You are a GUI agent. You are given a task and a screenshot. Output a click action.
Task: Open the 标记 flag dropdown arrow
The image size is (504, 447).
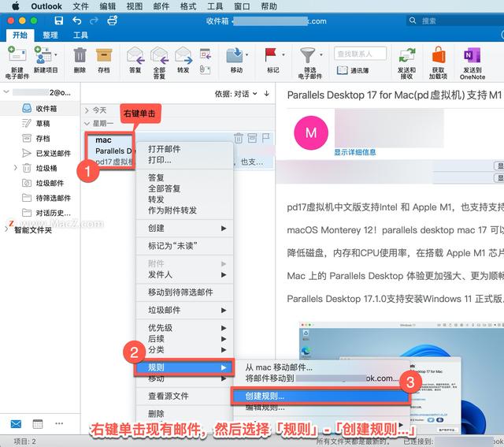tap(283, 54)
